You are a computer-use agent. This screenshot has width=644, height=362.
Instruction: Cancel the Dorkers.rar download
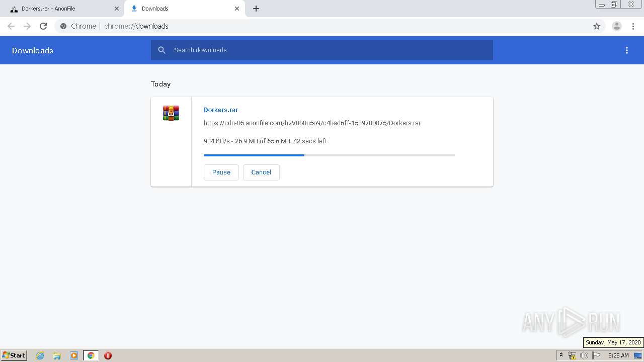pyautogui.click(x=261, y=172)
